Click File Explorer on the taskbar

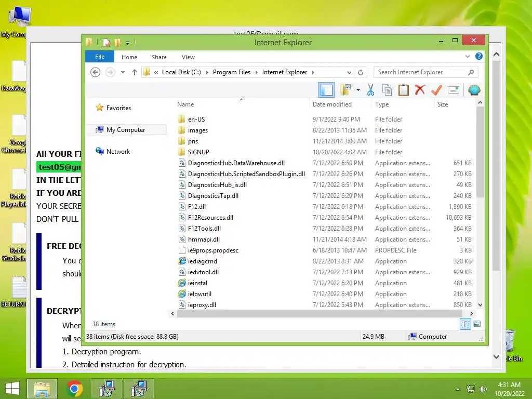(x=42, y=389)
